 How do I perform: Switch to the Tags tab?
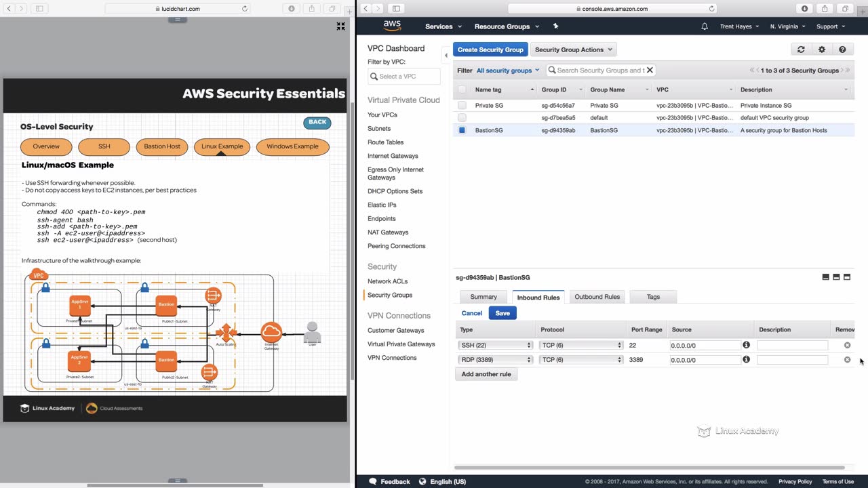[x=653, y=297]
